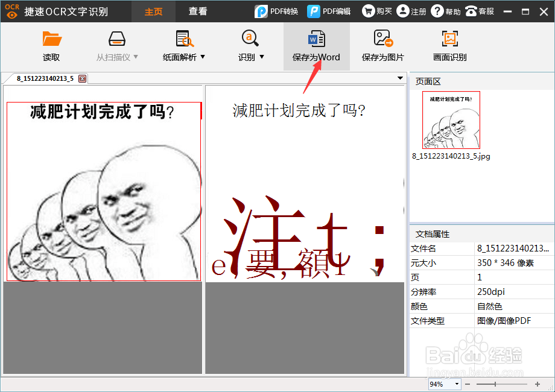Click the 350 * 346 像素 value
Screen dimensions: 555x392
pos(505,263)
